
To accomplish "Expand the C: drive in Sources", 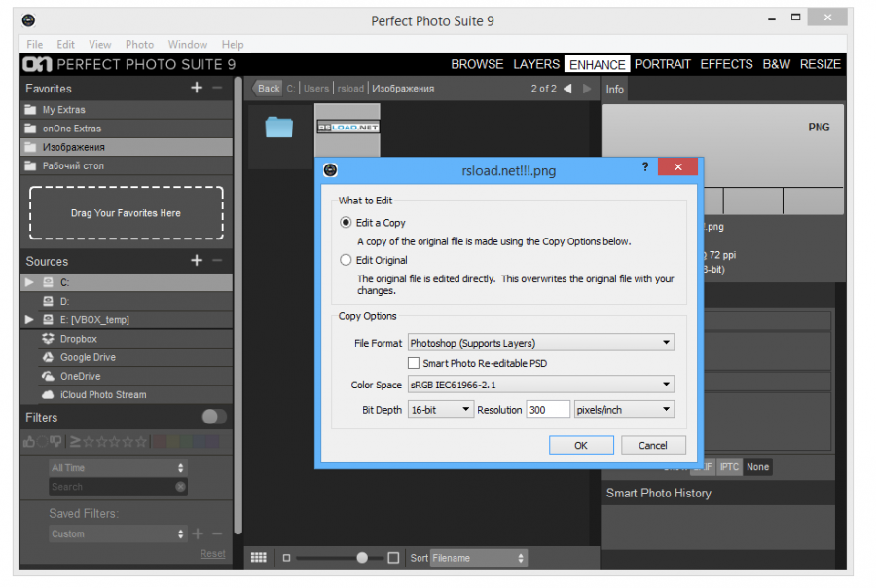I will pyautogui.click(x=29, y=282).
